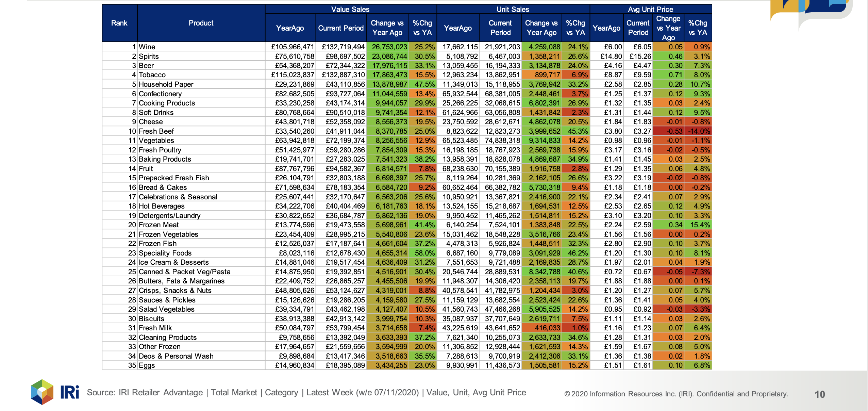Click Canned & Packet Veg -7.3% cell

pyautogui.click(x=698, y=272)
